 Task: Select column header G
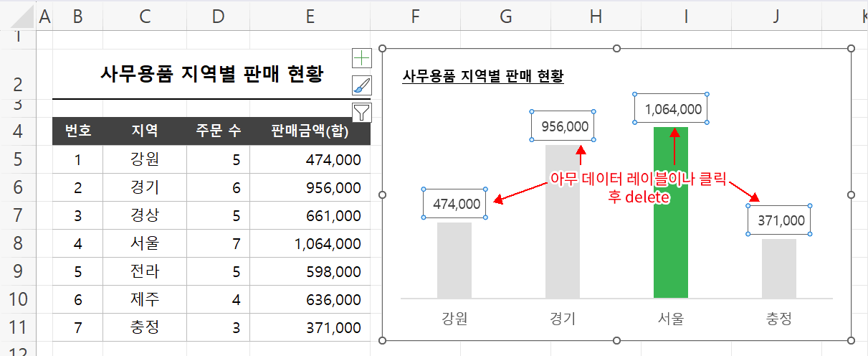click(x=506, y=16)
